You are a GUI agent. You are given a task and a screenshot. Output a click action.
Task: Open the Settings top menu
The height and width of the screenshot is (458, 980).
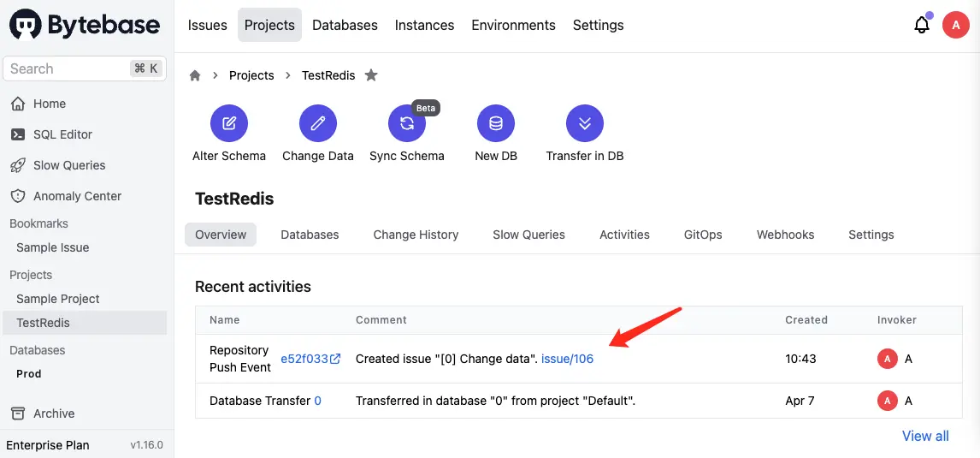(598, 25)
